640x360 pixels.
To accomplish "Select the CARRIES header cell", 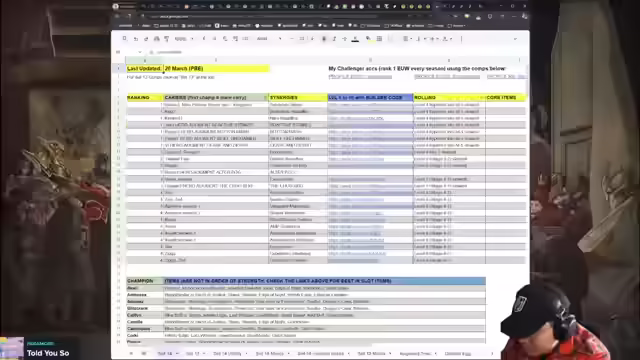I will 216,98.
